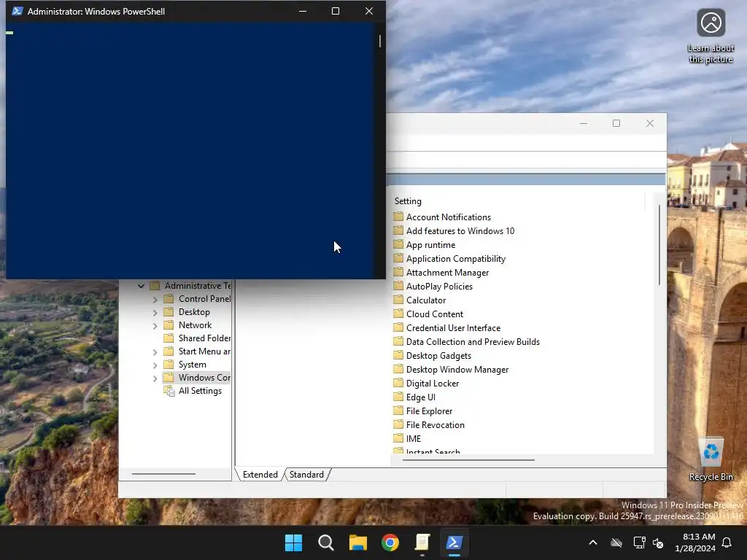Open Google Chrome from the taskbar
The width and height of the screenshot is (747, 560).
390,542
